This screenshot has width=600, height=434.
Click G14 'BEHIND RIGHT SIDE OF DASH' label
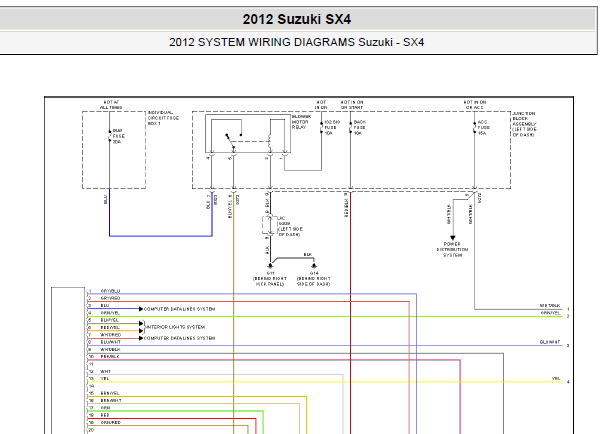314,281
